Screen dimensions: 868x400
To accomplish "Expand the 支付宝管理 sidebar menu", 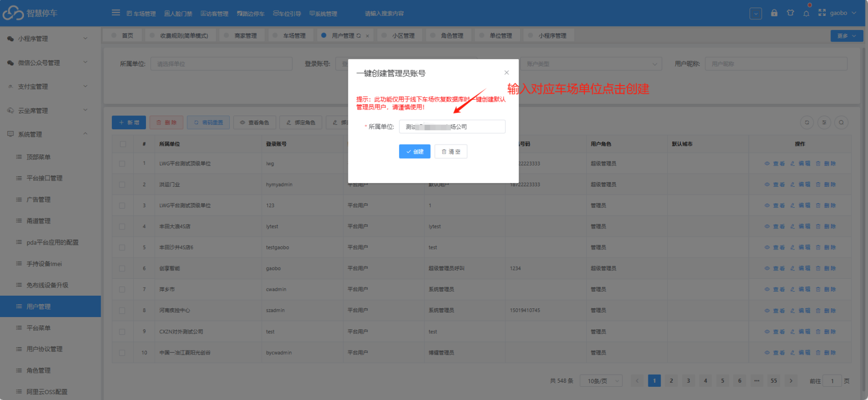I will (50, 87).
